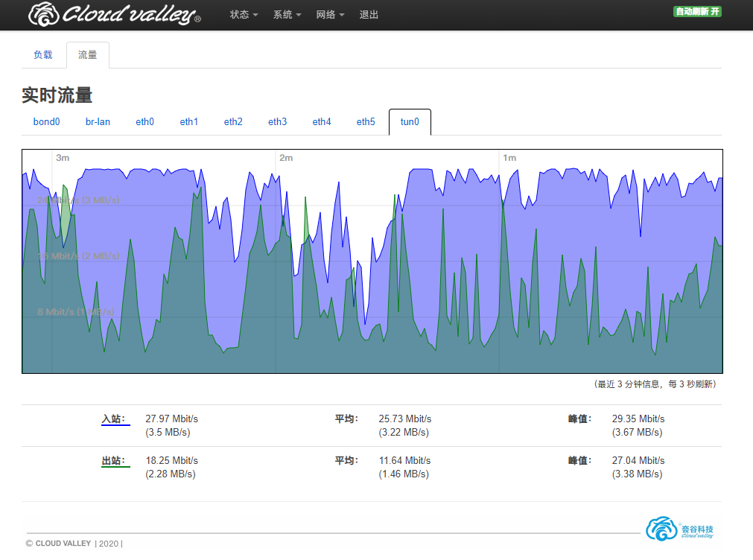Image resolution: width=753 pixels, height=560 pixels.
Task: Click the Cloud Valley logo in header
Action: [114, 14]
